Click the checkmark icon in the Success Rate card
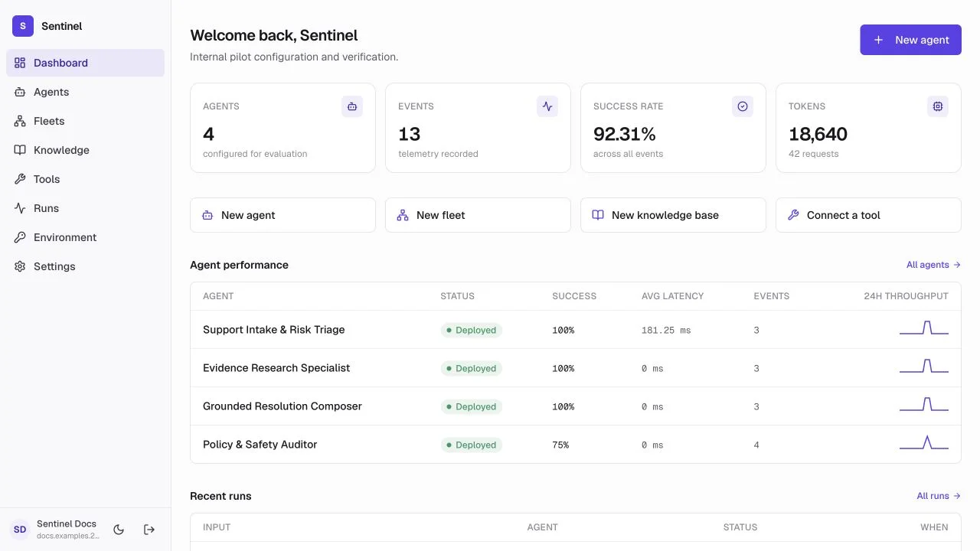This screenshot has height=551, width=980. [x=743, y=106]
